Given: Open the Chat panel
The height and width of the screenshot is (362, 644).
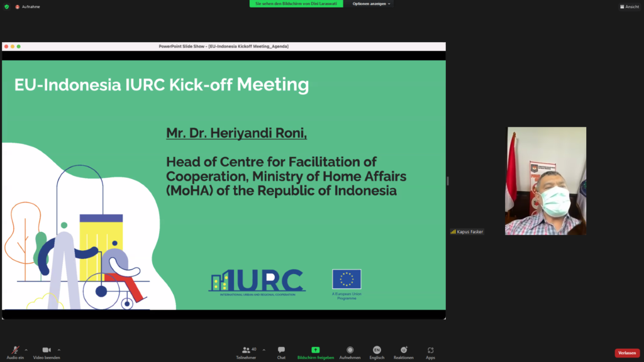Looking at the screenshot, I should pos(281,351).
